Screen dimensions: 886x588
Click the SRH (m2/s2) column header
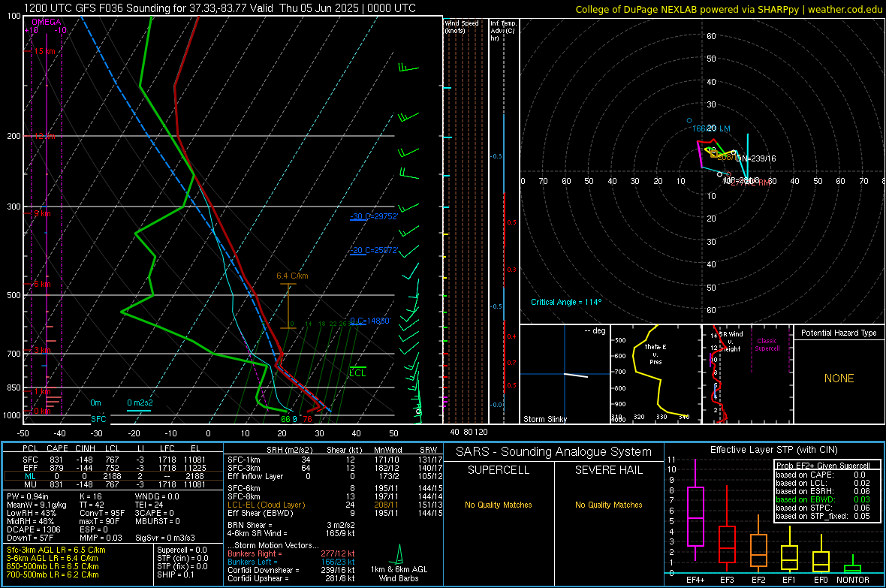coord(291,450)
